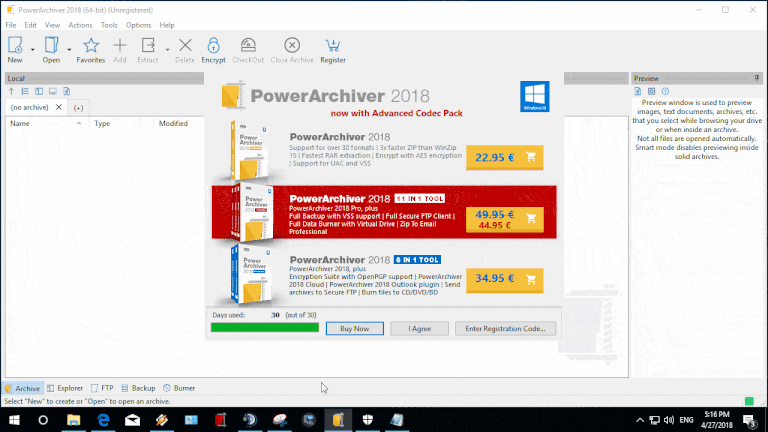The image size is (768, 432).
Task: Open the Actions menu
Action: click(81, 24)
